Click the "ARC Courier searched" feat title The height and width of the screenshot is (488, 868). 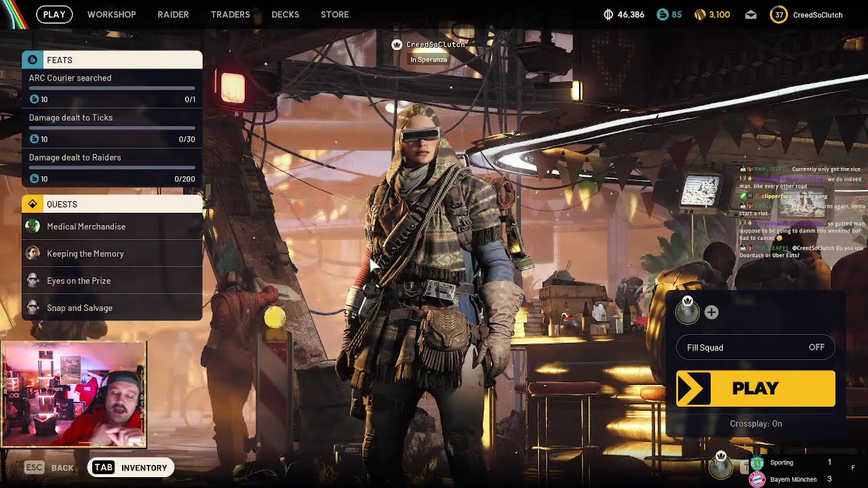point(70,78)
